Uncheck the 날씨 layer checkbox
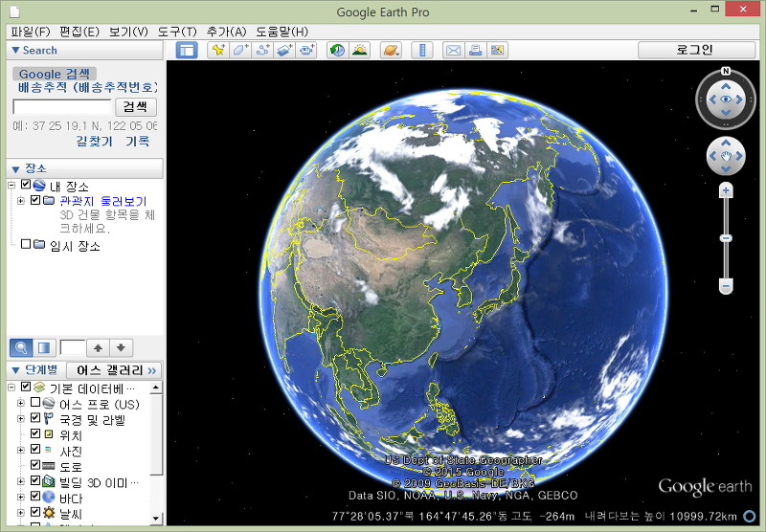Image resolution: width=766 pixels, height=532 pixels. (x=35, y=512)
